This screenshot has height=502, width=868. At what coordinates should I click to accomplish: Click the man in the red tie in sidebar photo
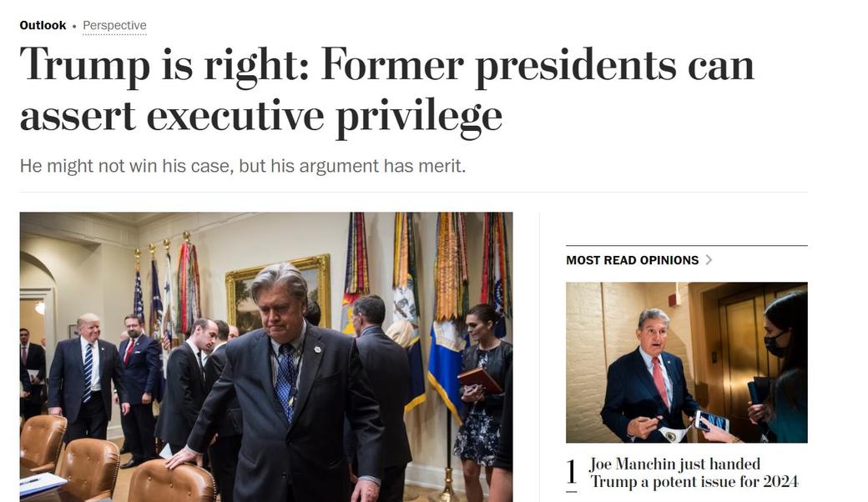649,375
